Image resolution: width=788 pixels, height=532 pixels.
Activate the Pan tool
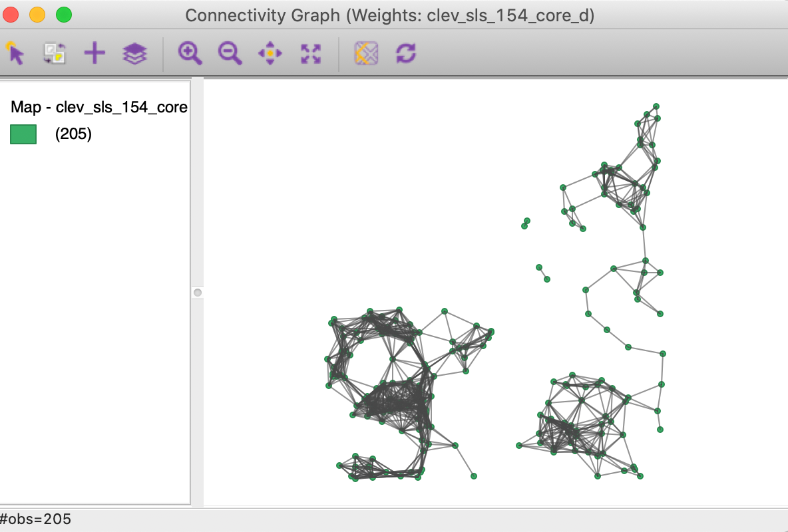coord(270,53)
